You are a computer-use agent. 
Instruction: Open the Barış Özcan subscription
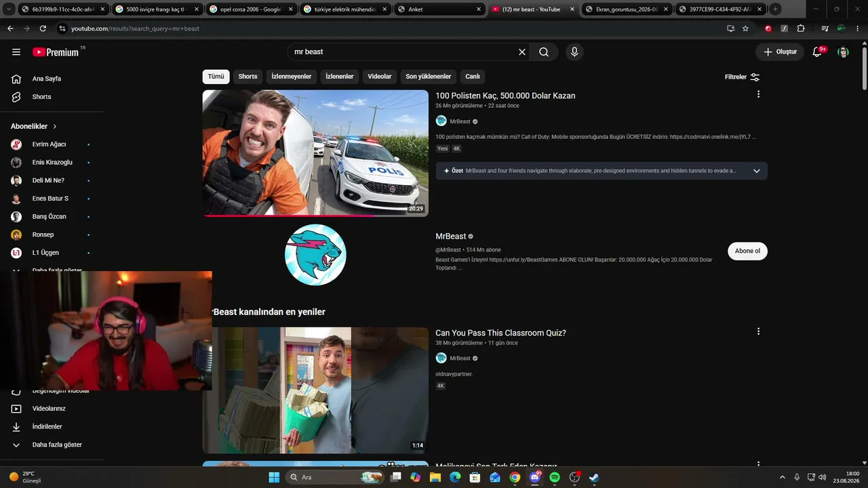tap(47, 217)
